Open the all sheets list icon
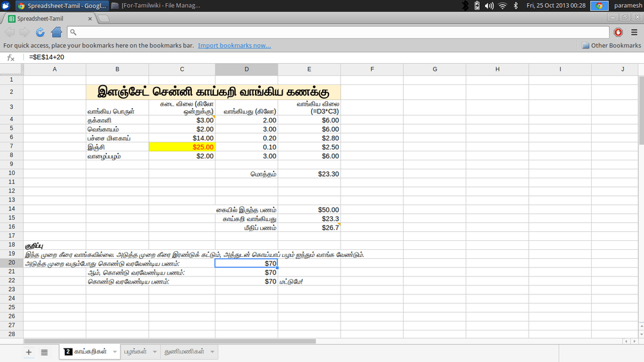The height and width of the screenshot is (362, 644). [x=44, y=352]
